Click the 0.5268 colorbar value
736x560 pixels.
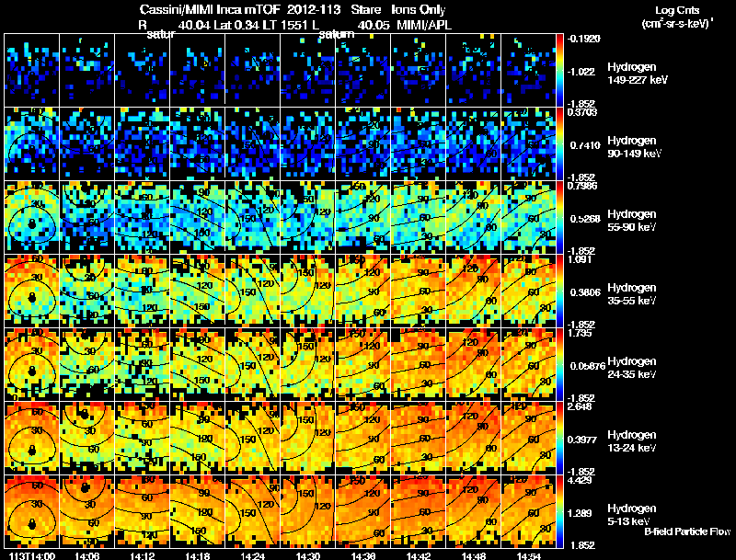585,219
